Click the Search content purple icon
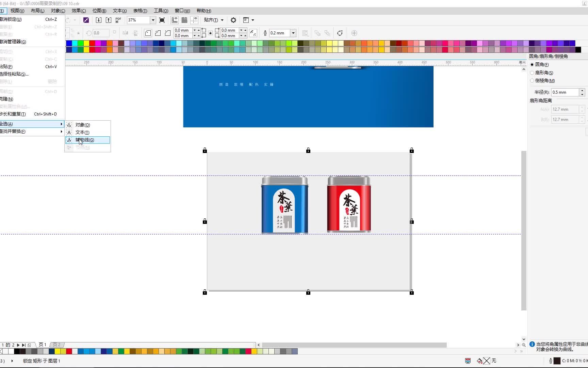 click(x=86, y=20)
